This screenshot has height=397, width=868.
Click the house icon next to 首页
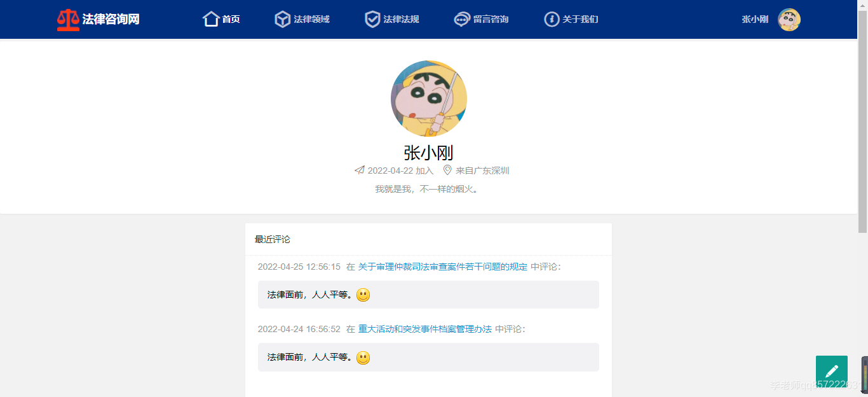click(211, 19)
